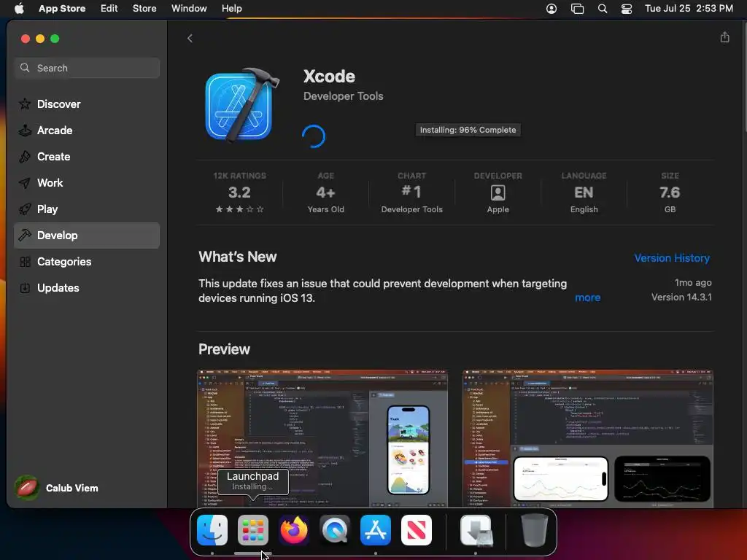Focus the Search field

coord(87,68)
